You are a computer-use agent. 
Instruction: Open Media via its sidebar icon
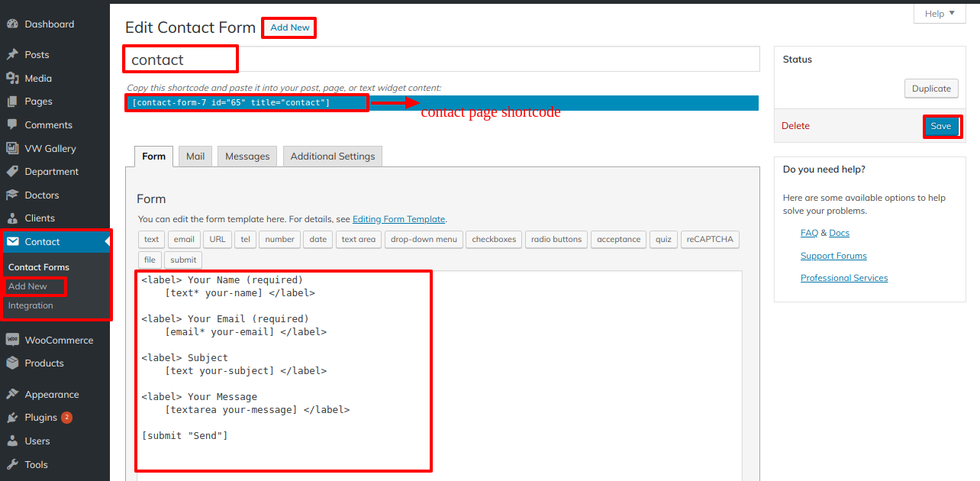click(12, 79)
